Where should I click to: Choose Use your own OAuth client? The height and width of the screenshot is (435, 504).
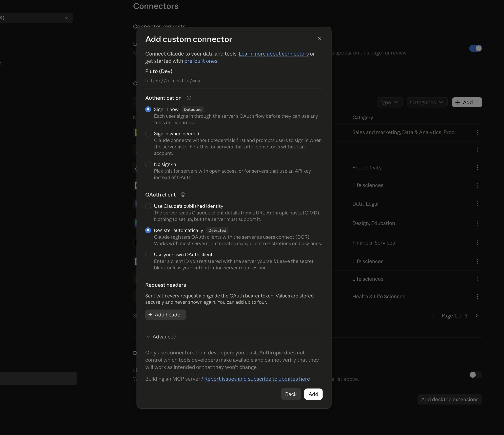pyautogui.click(x=148, y=255)
